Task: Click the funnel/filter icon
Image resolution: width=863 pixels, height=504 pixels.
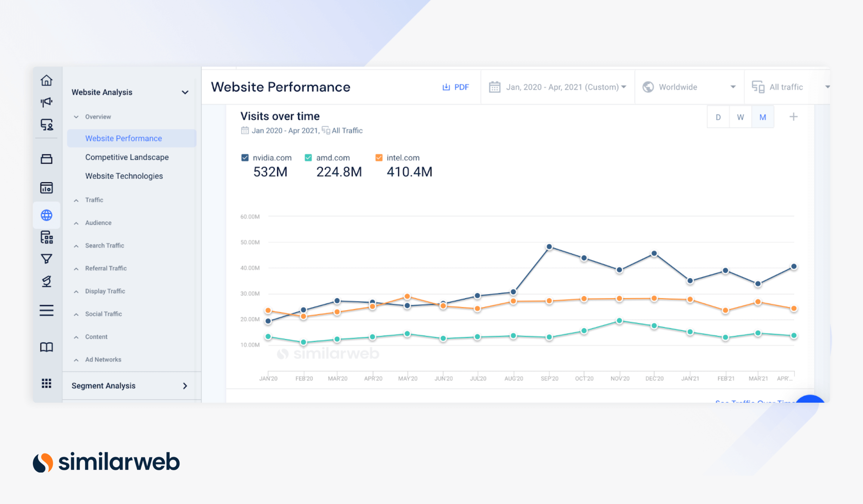Action: pyautogui.click(x=46, y=259)
